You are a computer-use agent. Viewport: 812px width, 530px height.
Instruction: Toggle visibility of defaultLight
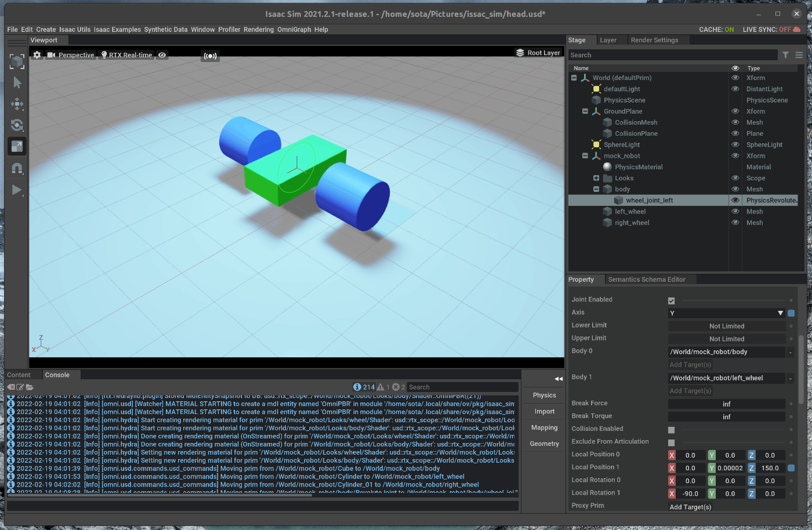click(x=735, y=89)
